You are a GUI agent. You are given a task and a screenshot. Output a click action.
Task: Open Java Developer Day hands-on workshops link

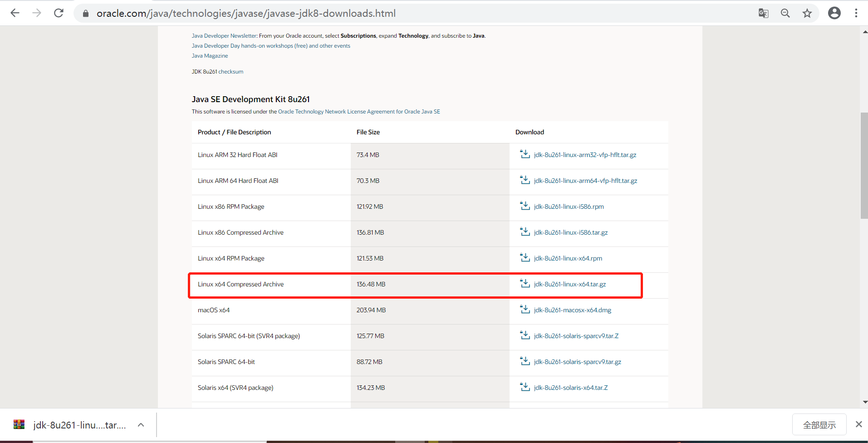(x=271, y=46)
